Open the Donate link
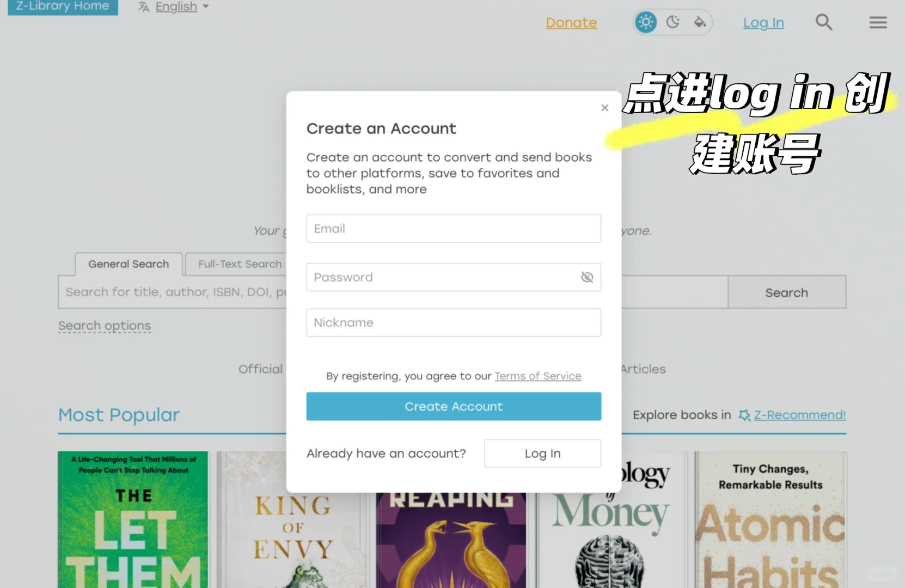 point(571,23)
